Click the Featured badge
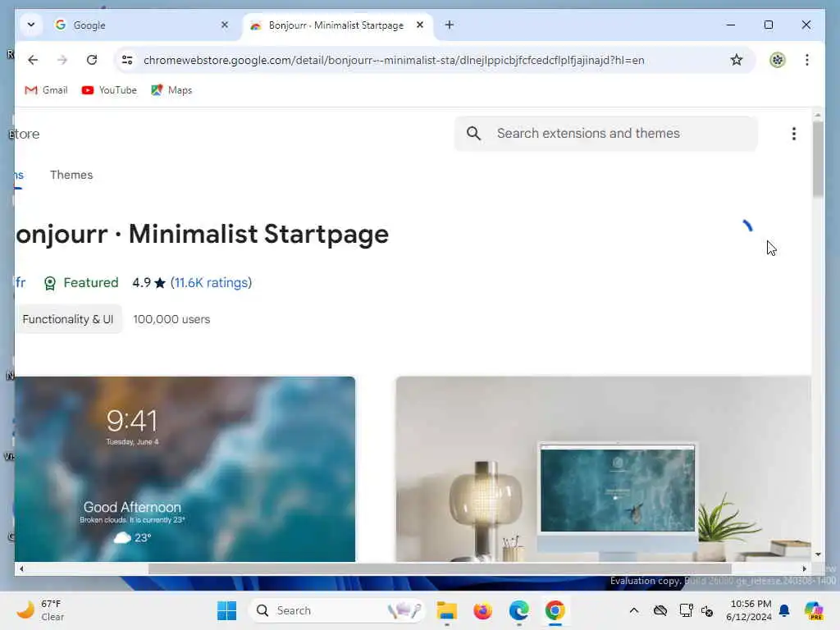 (x=81, y=283)
